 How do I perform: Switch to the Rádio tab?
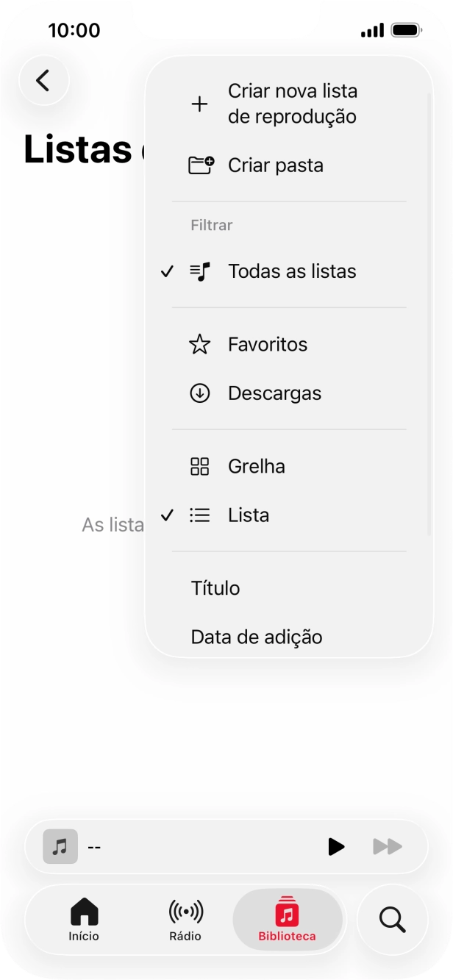(x=185, y=920)
